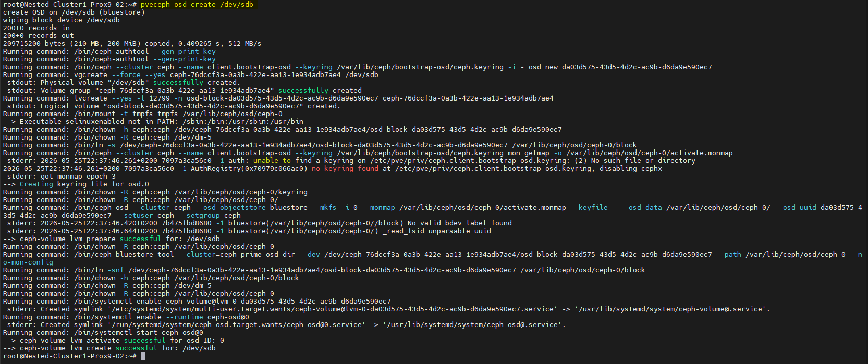Click the '/bin/systemctl start ceph-osd@0' line
This screenshot has height=364, width=868.
pos(103,332)
